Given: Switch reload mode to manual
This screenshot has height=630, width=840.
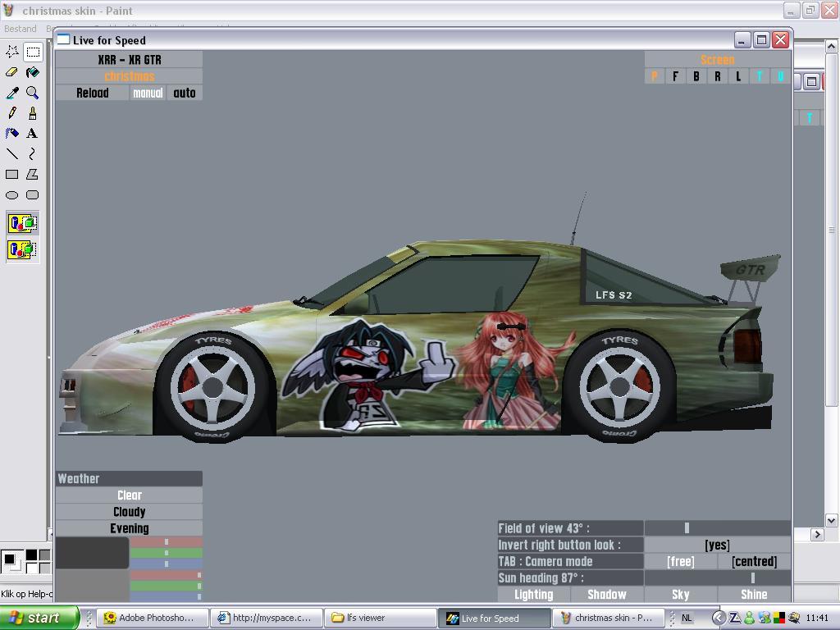Looking at the screenshot, I should point(148,93).
